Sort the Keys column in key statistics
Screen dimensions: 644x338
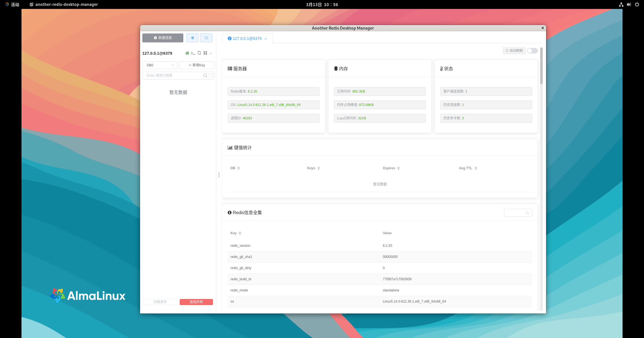click(318, 168)
